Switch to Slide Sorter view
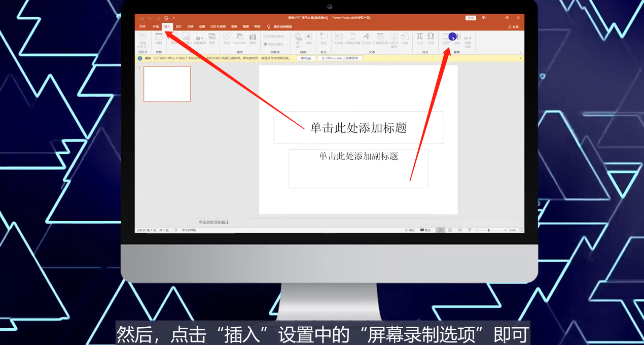The image size is (644, 345). tap(450, 229)
